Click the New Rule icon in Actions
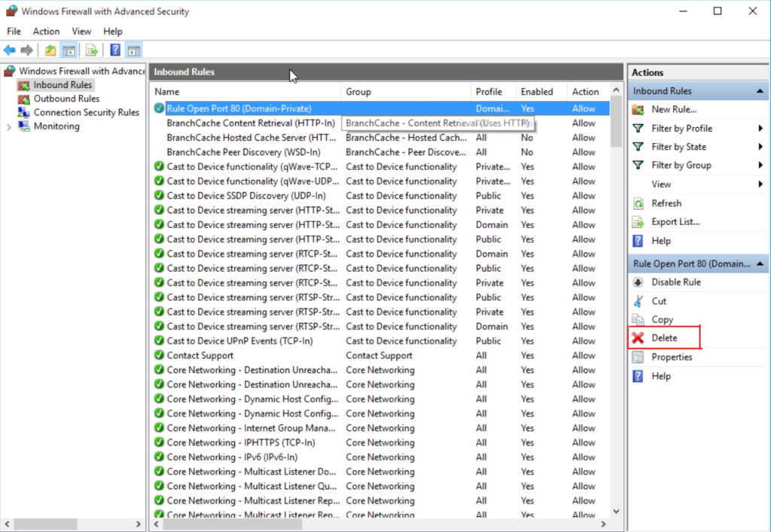The height and width of the screenshot is (532, 771). click(x=638, y=110)
